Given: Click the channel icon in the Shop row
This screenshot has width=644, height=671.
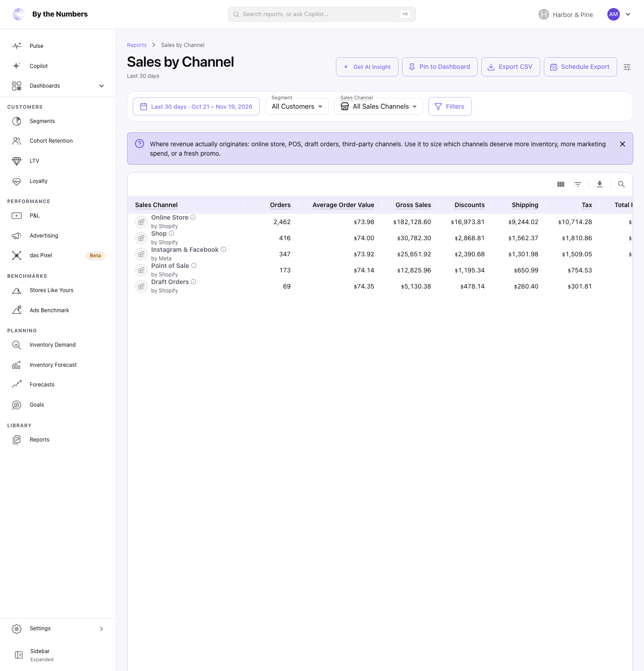Looking at the screenshot, I should pyautogui.click(x=141, y=238).
